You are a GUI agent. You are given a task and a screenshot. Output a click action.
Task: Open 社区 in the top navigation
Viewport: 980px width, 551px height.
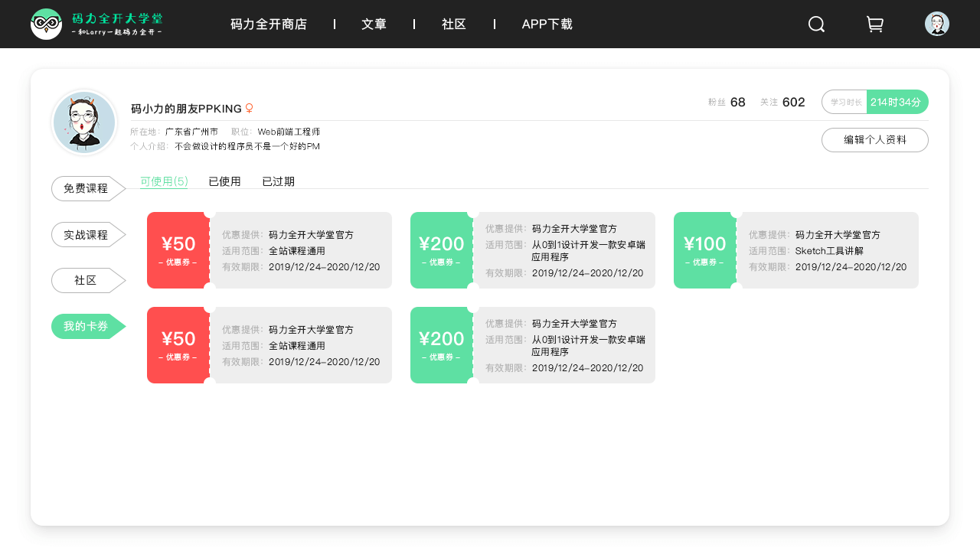click(x=454, y=24)
